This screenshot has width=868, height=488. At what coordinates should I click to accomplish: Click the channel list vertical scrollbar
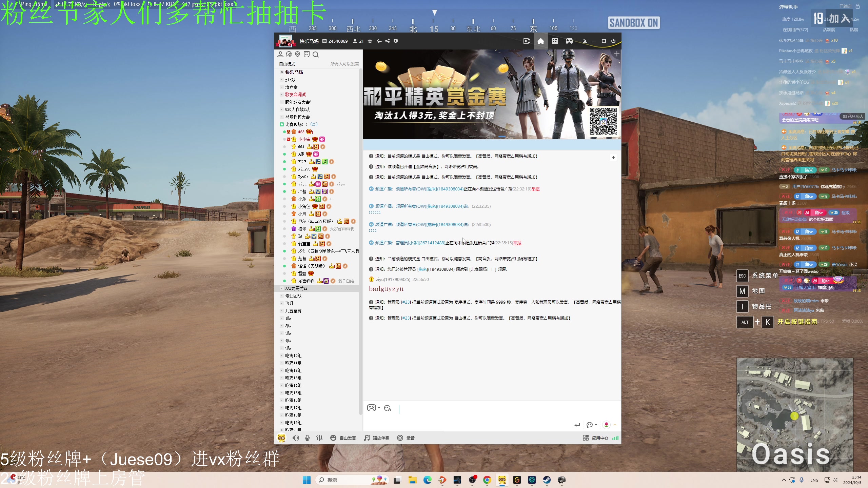[360, 241]
